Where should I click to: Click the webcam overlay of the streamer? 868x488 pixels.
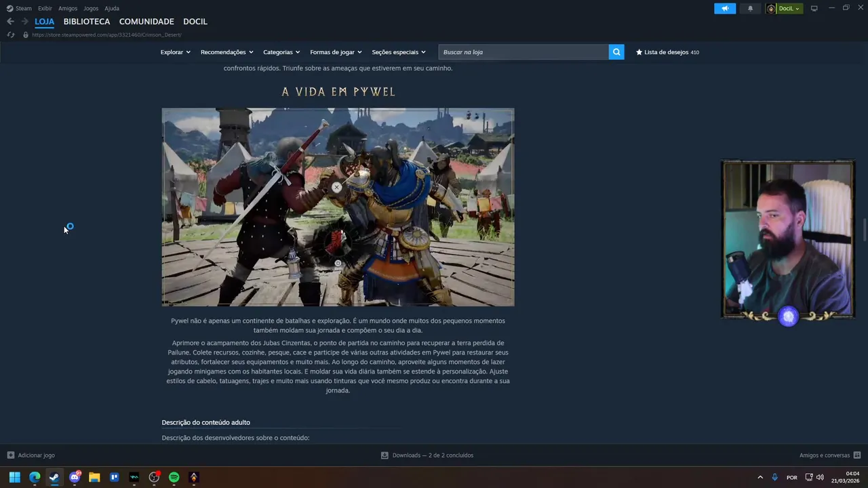[x=787, y=239]
